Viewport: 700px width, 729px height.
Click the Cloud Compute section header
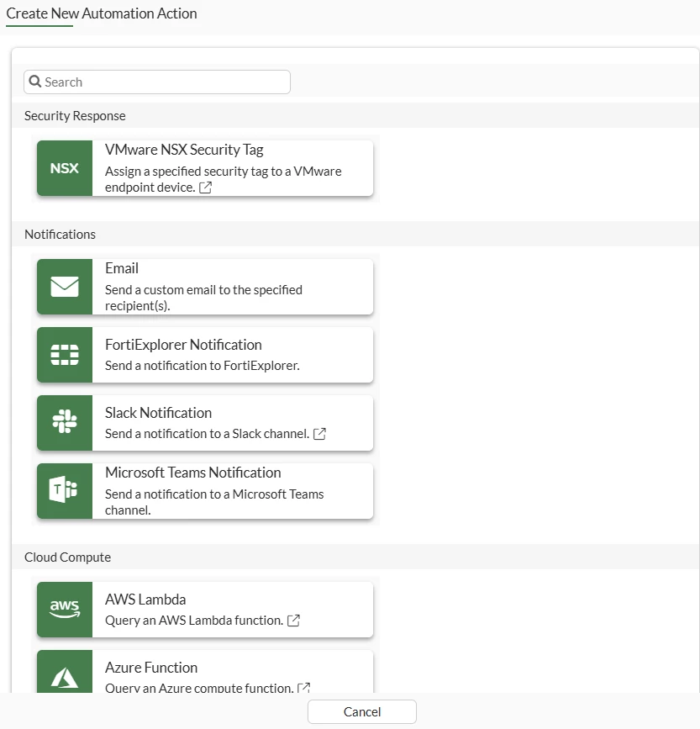coord(67,557)
